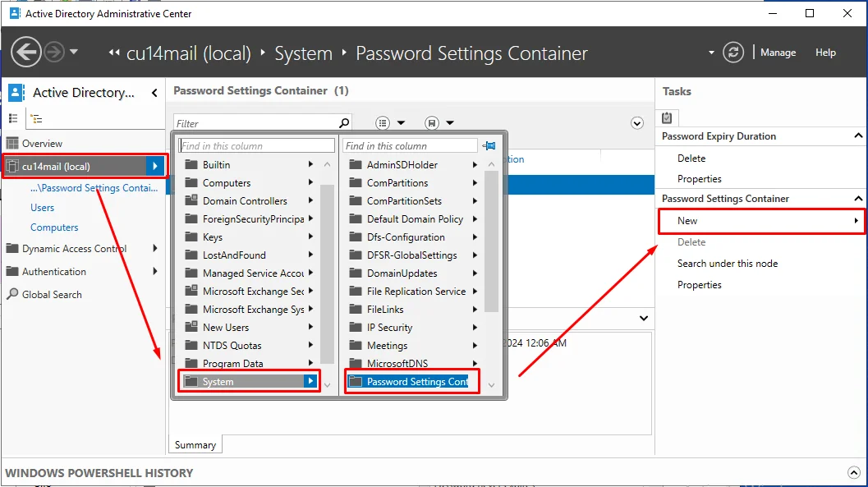Click the cu14mail (local) breadcrumb
Viewport: 868px width, 487px height.
(189, 53)
